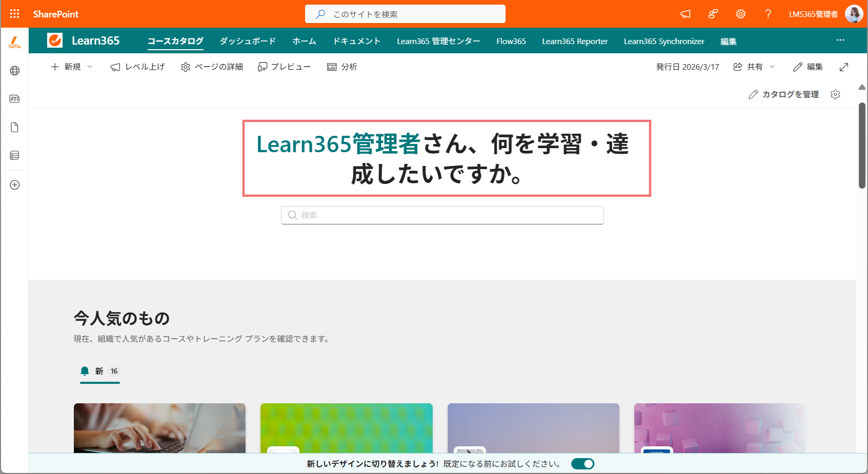The height and width of the screenshot is (474, 868).
Task: Select the 新 16 tab under 今人気のもの
Action: click(x=100, y=372)
